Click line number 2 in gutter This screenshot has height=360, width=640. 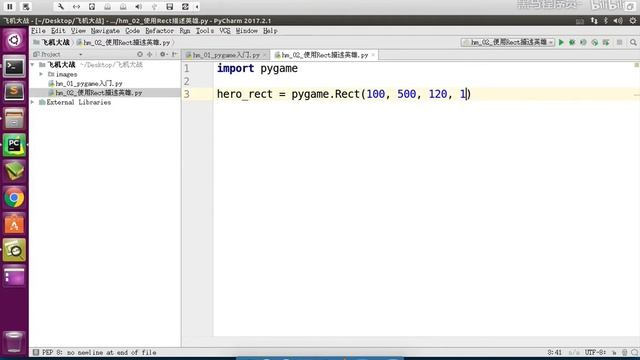(x=187, y=81)
